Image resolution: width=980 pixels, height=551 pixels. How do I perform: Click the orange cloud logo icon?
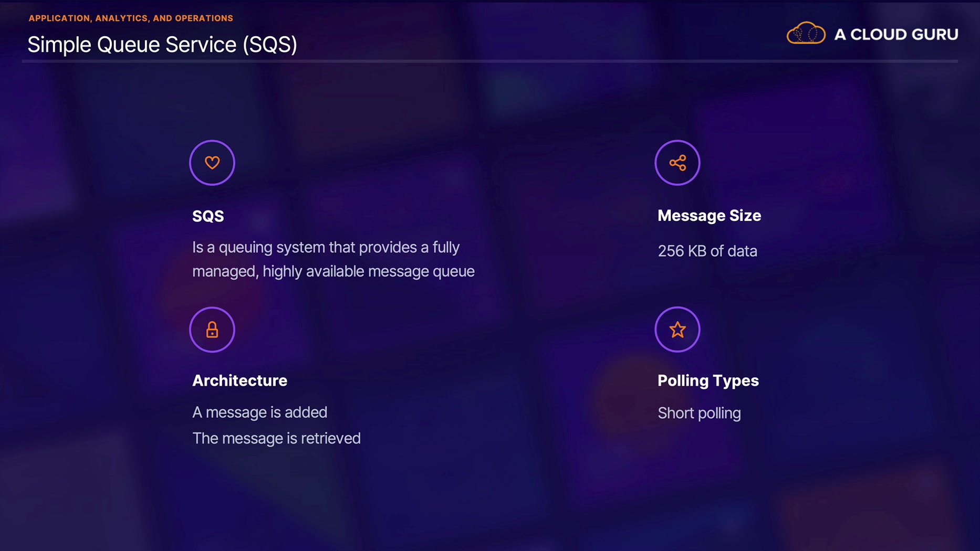point(806,34)
